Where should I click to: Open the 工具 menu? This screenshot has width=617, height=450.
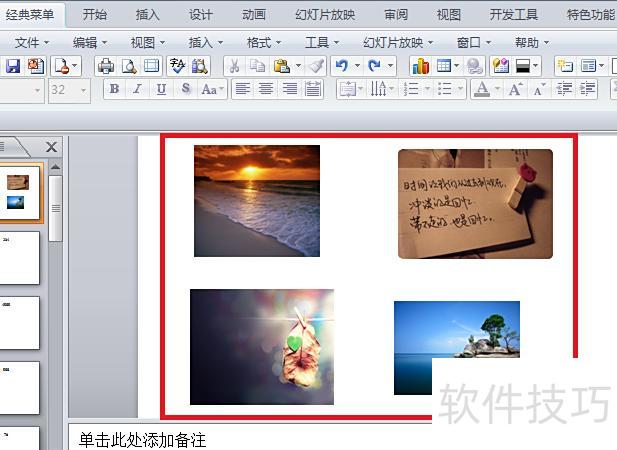(x=322, y=42)
